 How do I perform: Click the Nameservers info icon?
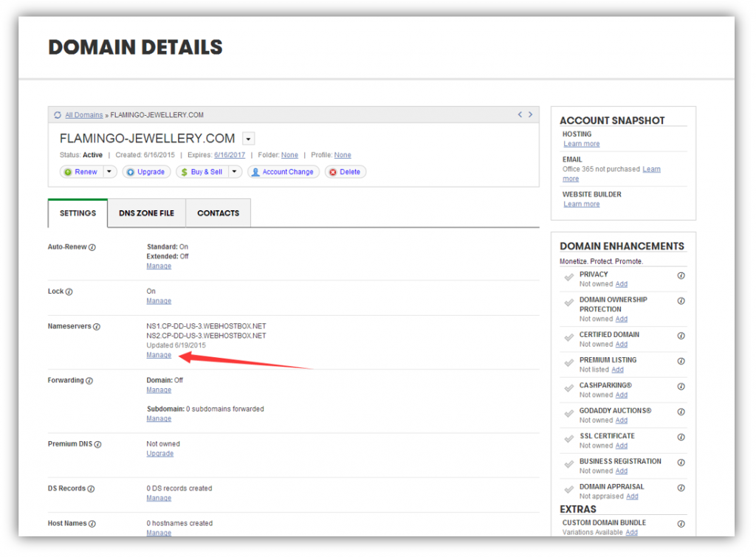pos(97,327)
